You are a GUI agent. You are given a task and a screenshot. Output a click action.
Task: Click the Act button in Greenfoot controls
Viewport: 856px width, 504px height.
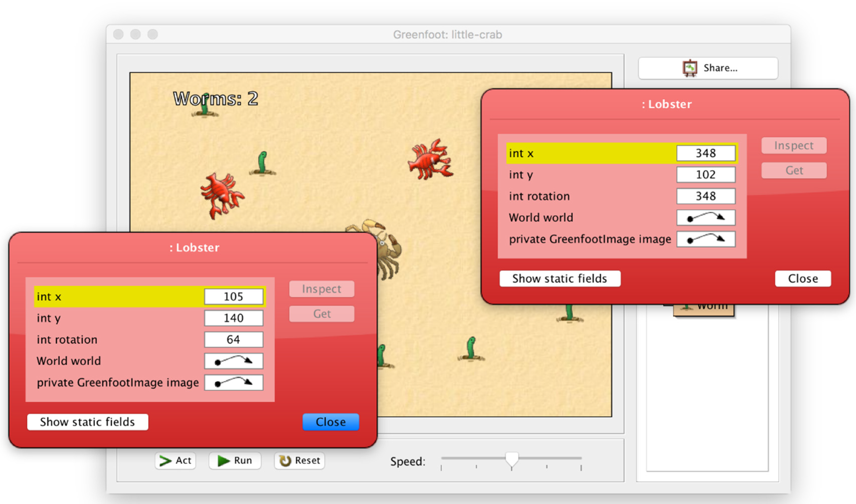(x=175, y=460)
